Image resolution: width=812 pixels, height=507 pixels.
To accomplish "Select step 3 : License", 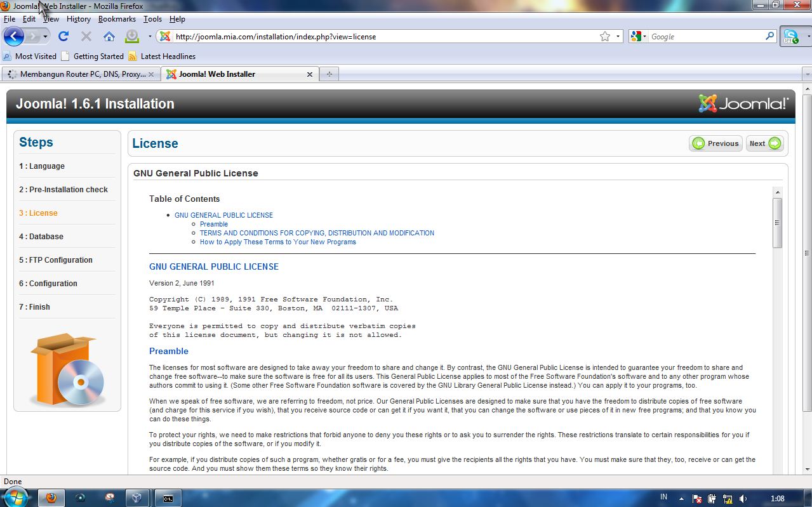I will click(38, 213).
